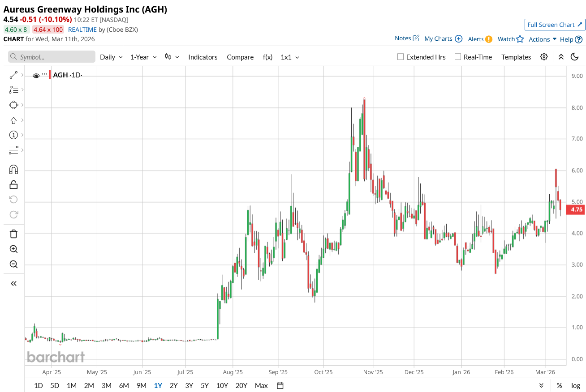Focus the Symbol search field
Viewport: 586px width, 392px height.
click(x=52, y=57)
